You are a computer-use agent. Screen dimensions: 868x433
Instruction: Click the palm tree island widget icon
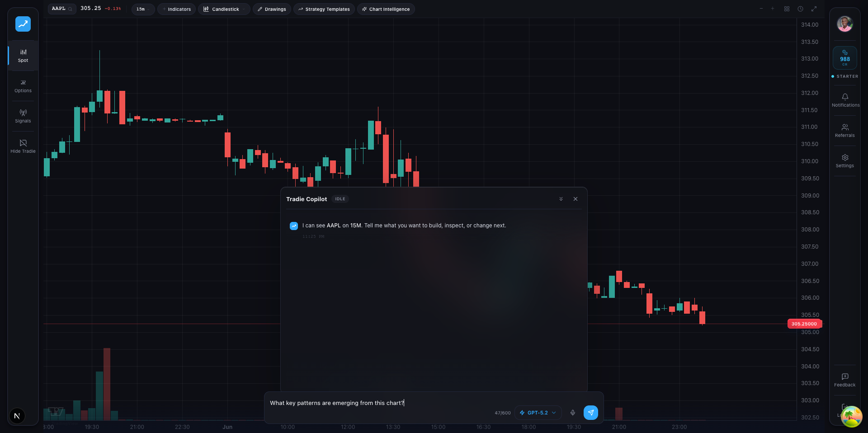click(851, 417)
